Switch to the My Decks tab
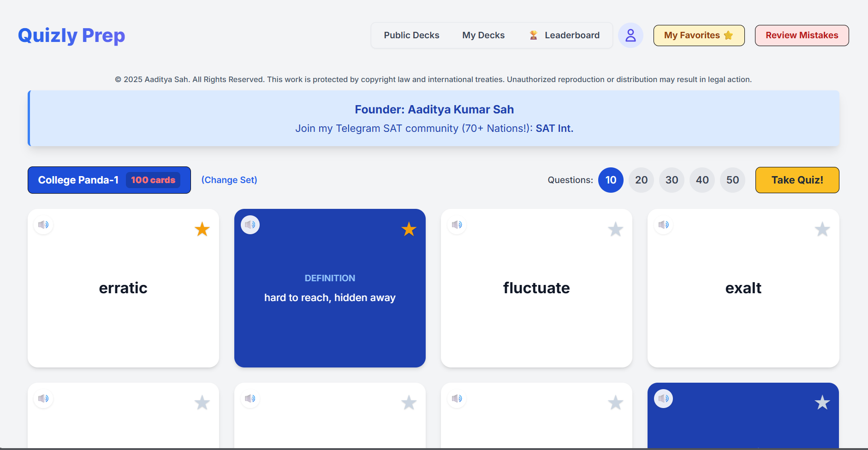Screen dimensions: 868x450 pos(483,35)
